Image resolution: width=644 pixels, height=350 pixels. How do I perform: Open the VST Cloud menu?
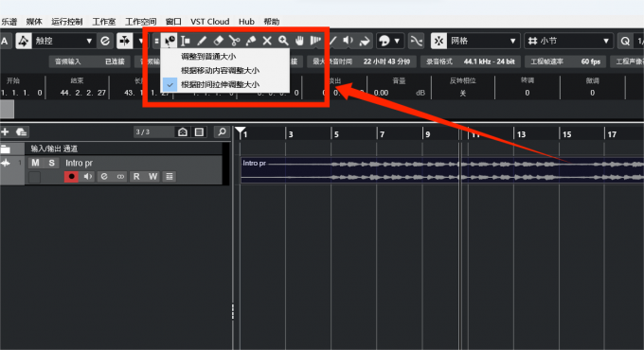(x=210, y=22)
